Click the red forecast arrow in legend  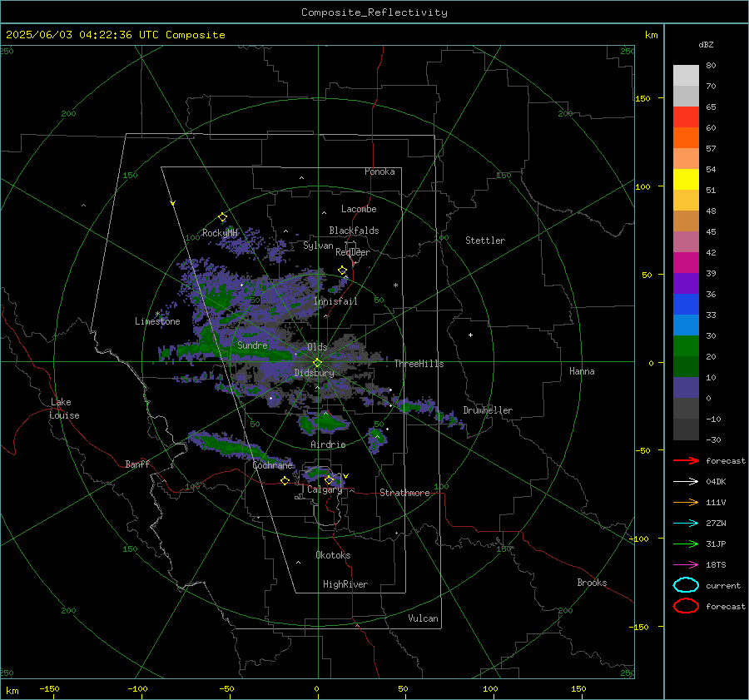pyautogui.click(x=686, y=460)
